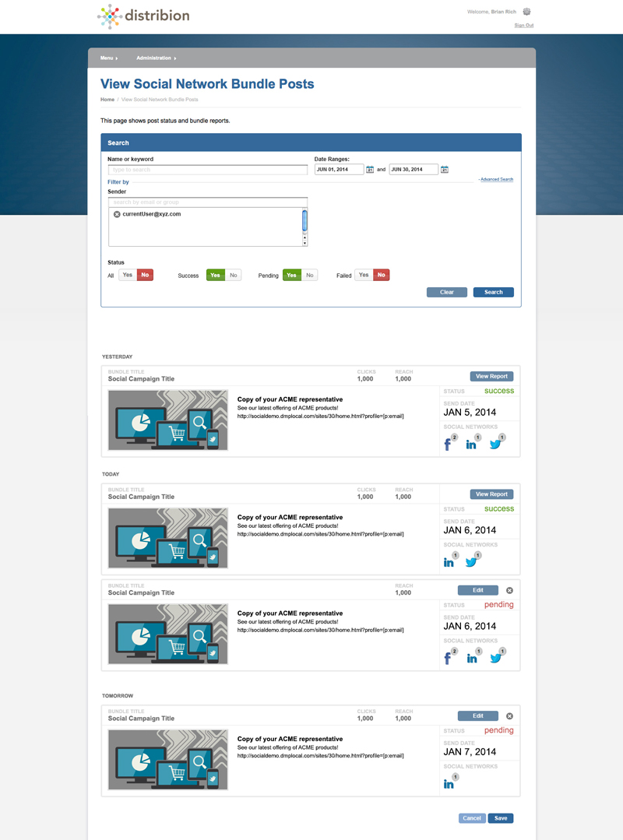Click the Sign Out link
The height and width of the screenshot is (840, 623).
click(523, 26)
